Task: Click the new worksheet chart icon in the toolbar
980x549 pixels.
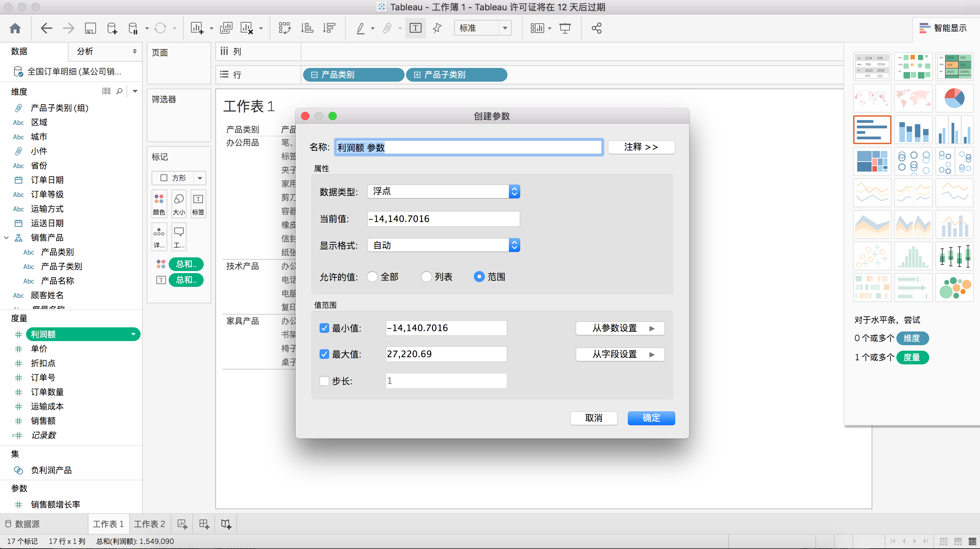Action: [x=197, y=28]
